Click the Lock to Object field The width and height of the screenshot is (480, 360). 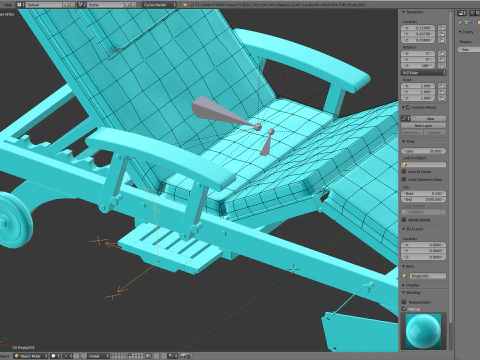(423, 165)
